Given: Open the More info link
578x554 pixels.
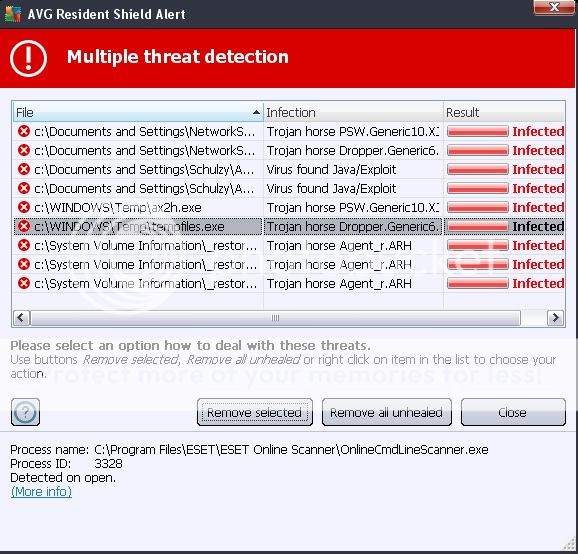Looking at the screenshot, I should (x=41, y=492).
